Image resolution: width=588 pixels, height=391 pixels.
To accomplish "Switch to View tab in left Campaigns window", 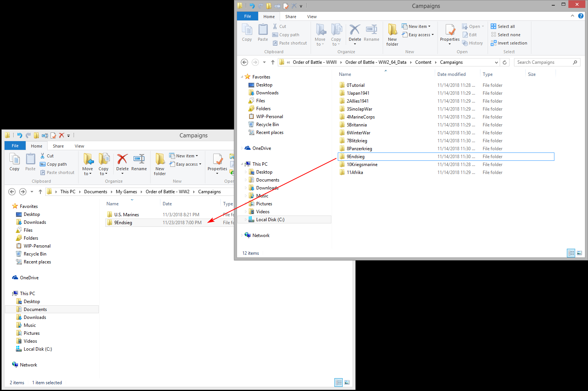I will (x=79, y=146).
